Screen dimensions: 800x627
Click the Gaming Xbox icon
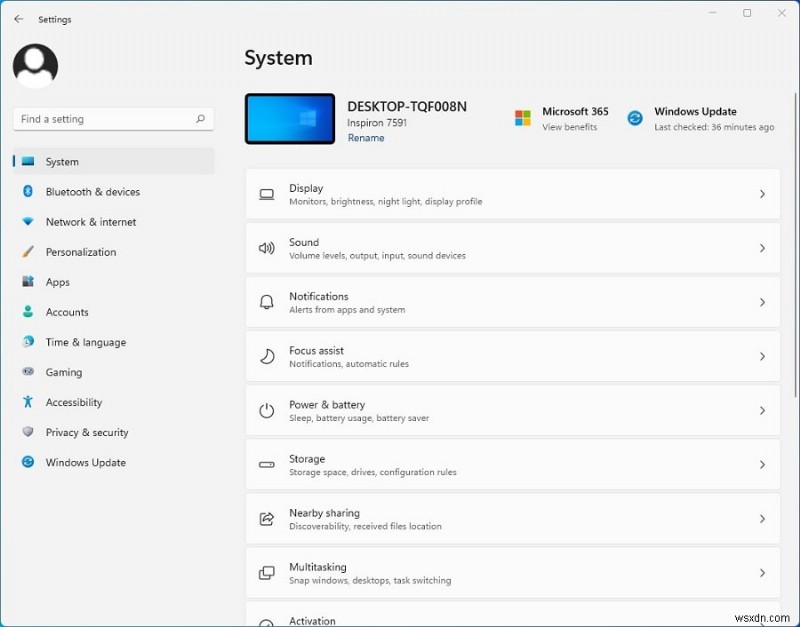[x=30, y=372]
